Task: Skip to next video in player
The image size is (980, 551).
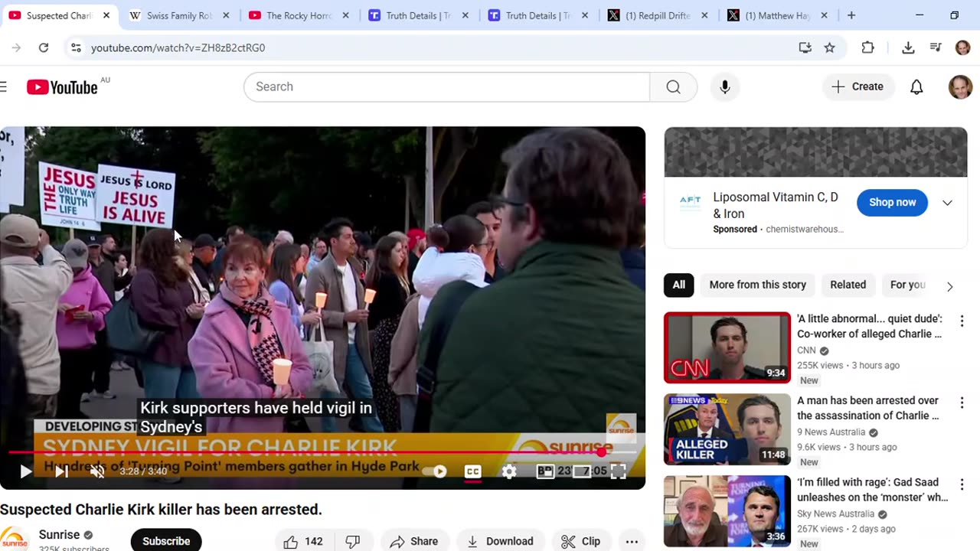Action: click(x=61, y=471)
